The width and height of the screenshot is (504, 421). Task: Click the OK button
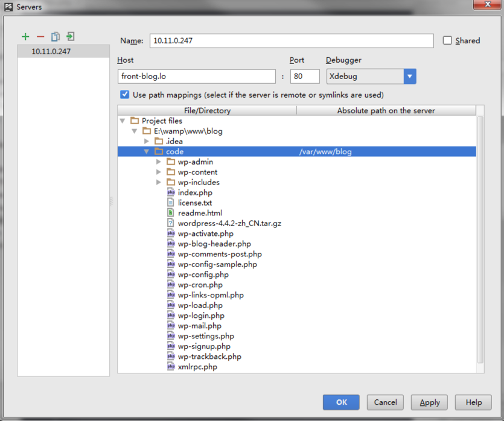point(341,402)
